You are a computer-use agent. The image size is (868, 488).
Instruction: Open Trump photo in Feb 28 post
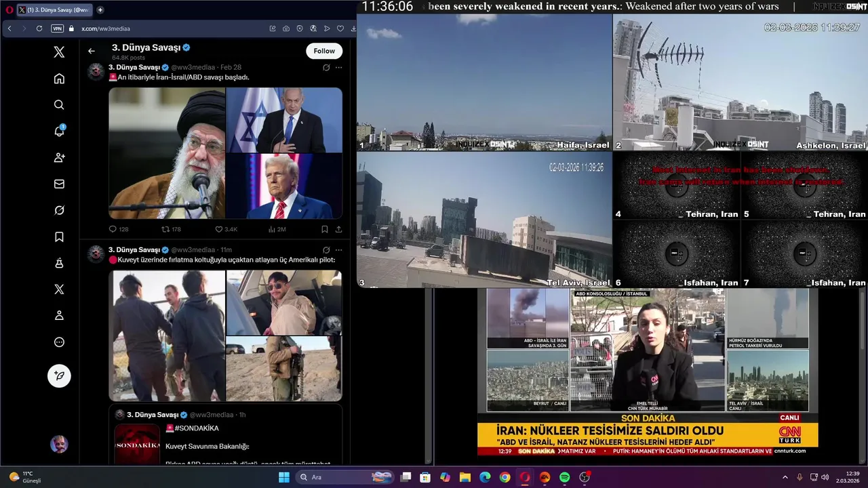point(284,186)
